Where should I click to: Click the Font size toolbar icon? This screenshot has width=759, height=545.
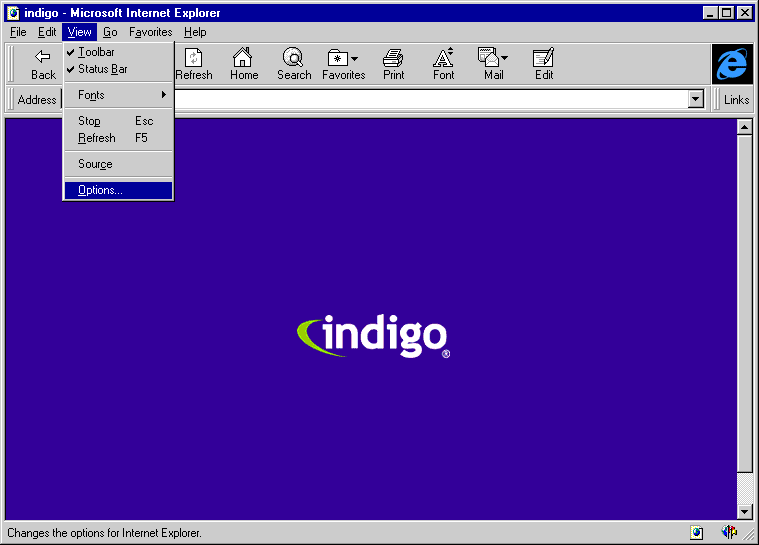click(443, 57)
